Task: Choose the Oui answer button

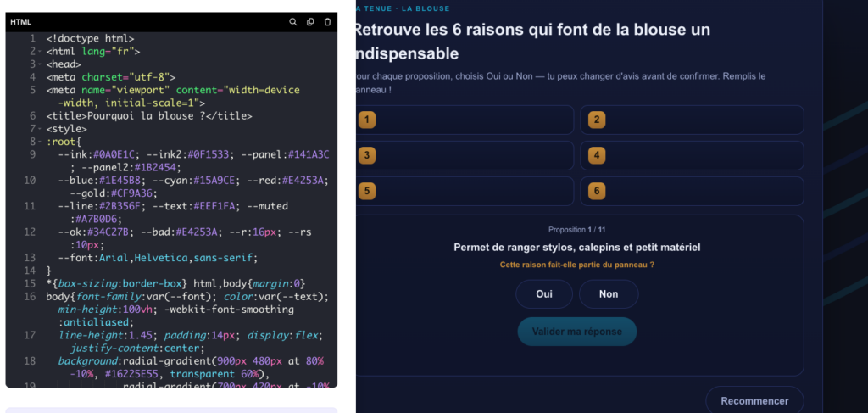Action: (x=544, y=294)
